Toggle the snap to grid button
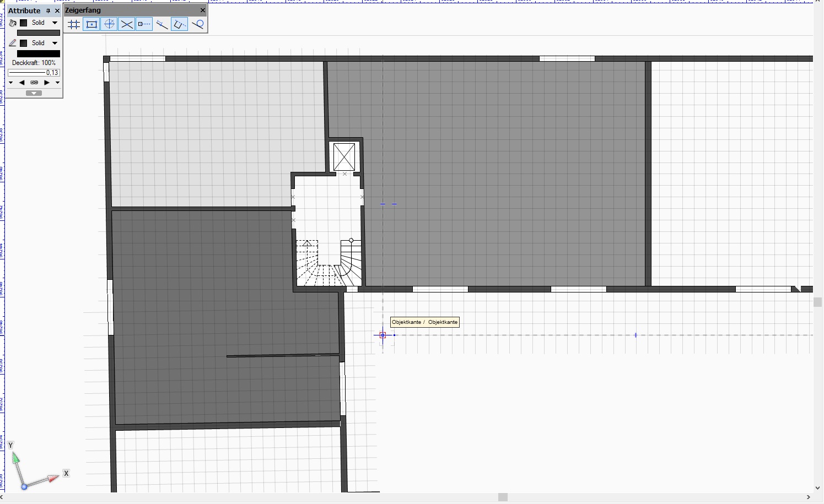Screen dimensions: 824x504 74,24
